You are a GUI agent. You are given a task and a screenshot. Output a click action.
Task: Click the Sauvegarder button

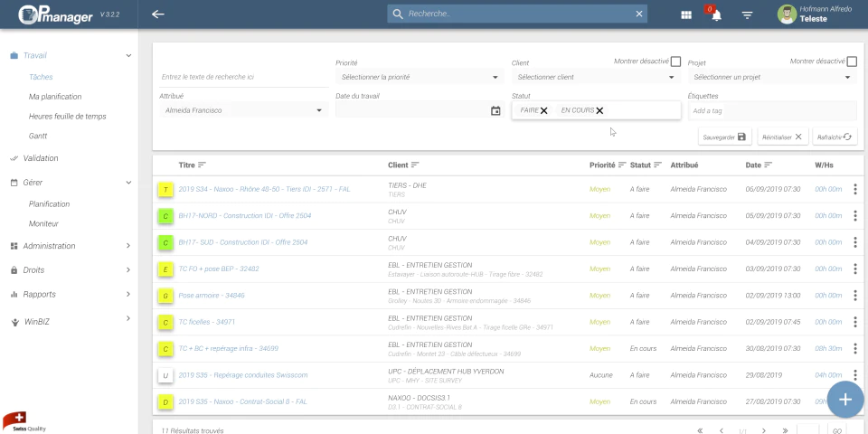tap(724, 137)
